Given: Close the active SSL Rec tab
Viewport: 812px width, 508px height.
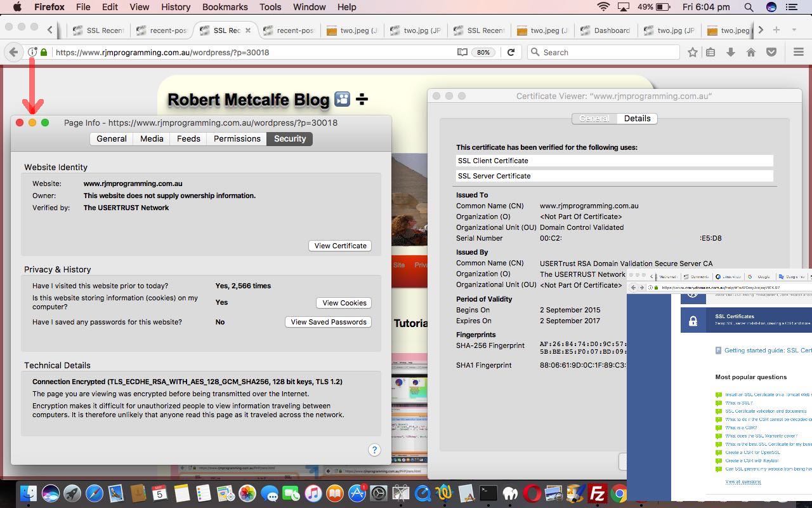Looking at the screenshot, I should point(248,30).
